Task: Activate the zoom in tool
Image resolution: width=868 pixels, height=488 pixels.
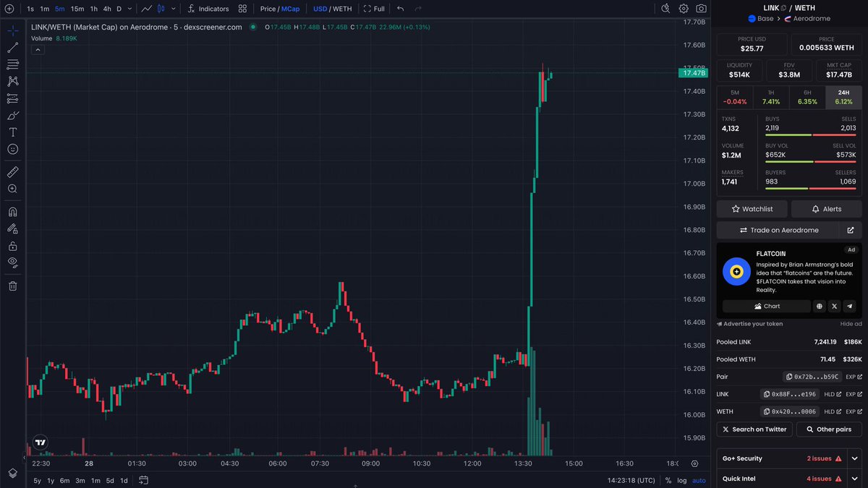Action: [x=12, y=189]
